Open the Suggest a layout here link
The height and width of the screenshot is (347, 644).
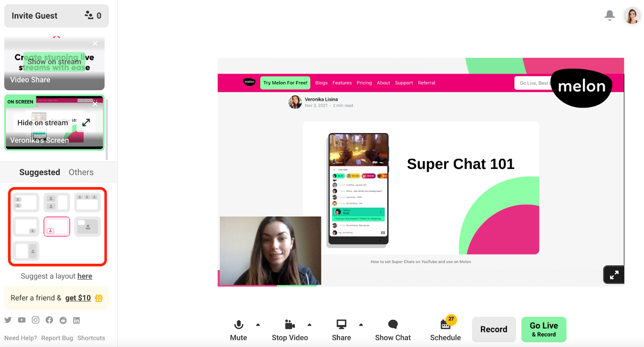click(x=85, y=276)
